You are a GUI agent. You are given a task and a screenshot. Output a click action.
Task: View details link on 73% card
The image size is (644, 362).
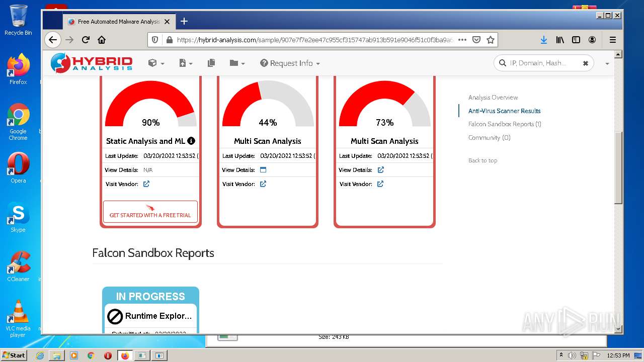tap(381, 170)
